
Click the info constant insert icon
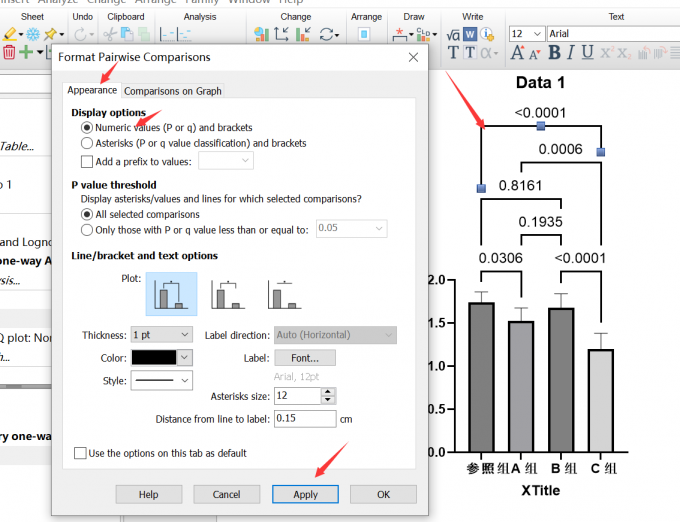click(x=487, y=34)
